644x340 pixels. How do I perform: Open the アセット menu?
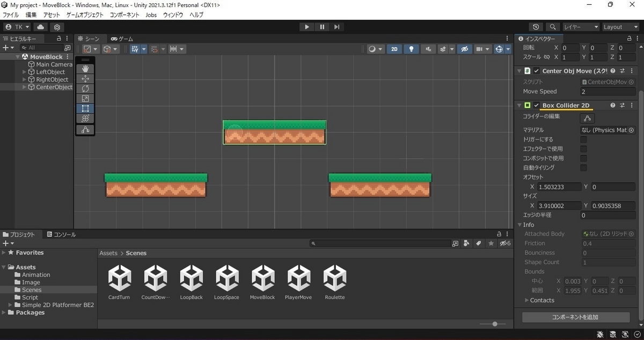pos(52,15)
